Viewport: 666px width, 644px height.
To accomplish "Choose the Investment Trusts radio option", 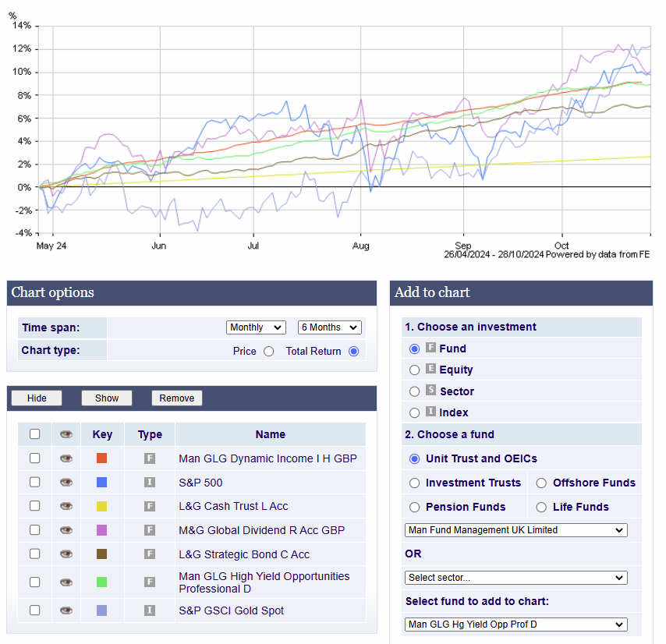I will [x=415, y=483].
